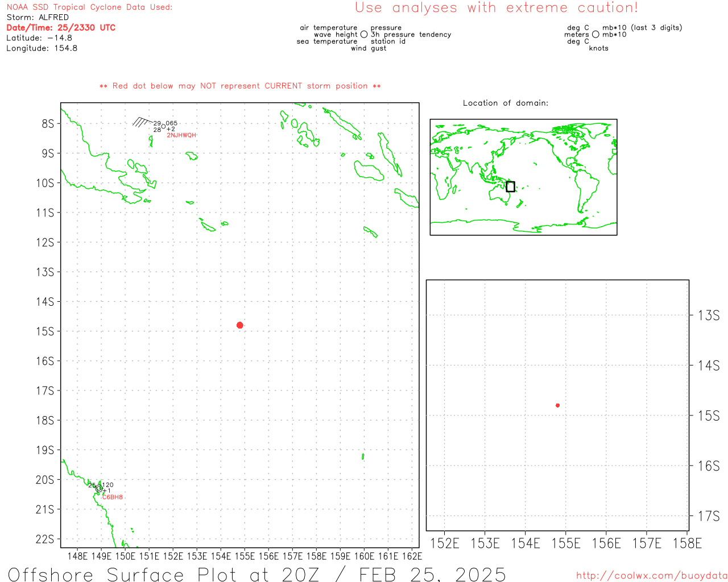Click the 22S latitude label on main map

tap(45, 539)
